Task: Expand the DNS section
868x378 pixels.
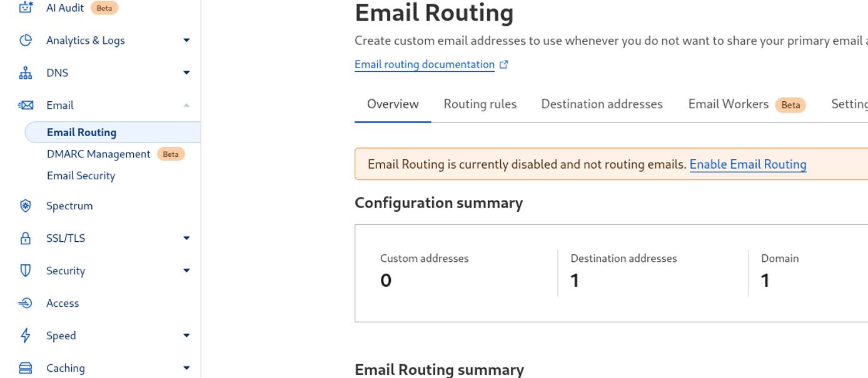Action: pos(186,72)
